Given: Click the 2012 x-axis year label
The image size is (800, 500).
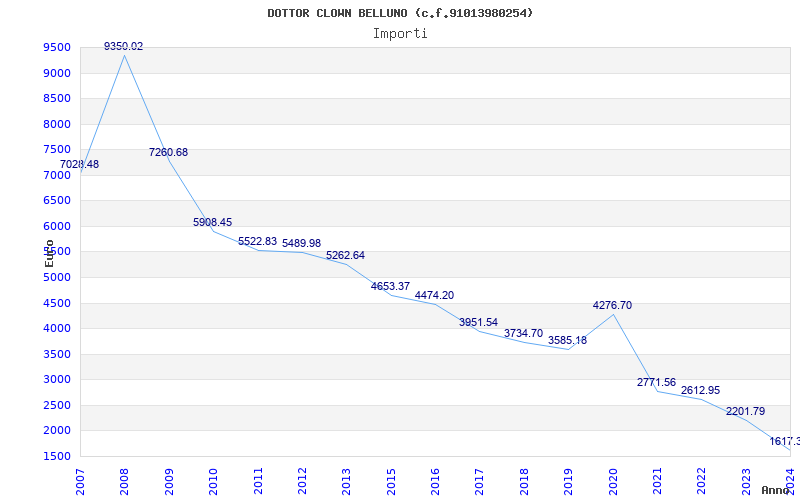Looking at the screenshot, I should (302, 481).
